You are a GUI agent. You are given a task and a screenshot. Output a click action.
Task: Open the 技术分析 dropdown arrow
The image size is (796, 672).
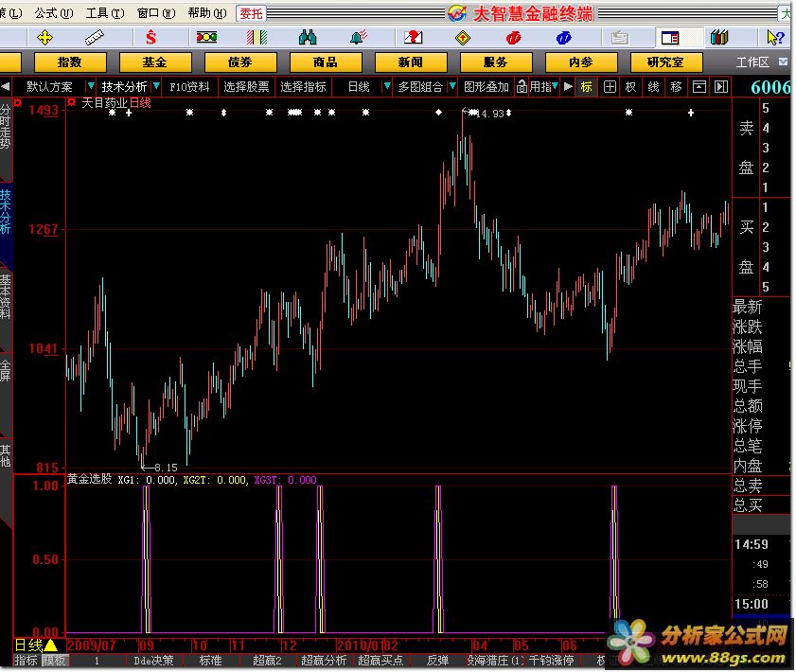tap(156, 86)
